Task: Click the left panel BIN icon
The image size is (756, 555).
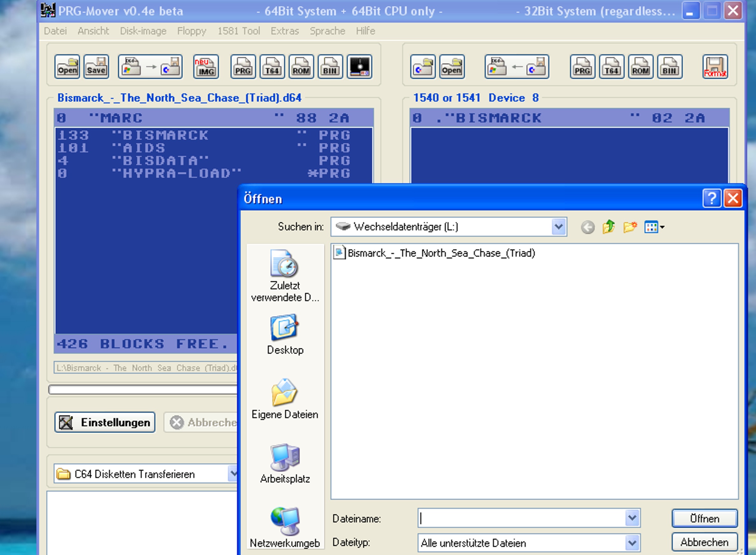Action: (x=330, y=66)
